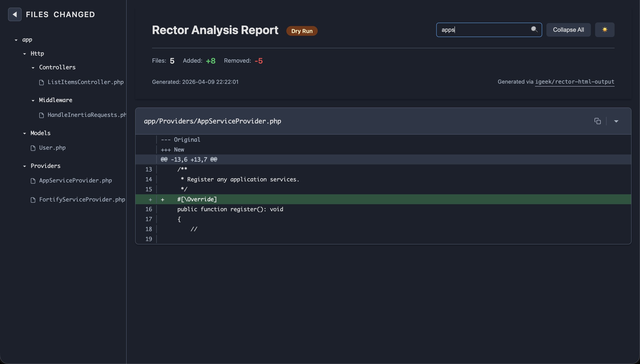Viewport: 640px width, 364px height.
Task: Collapse the Http folder node
Action: coord(25,54)
